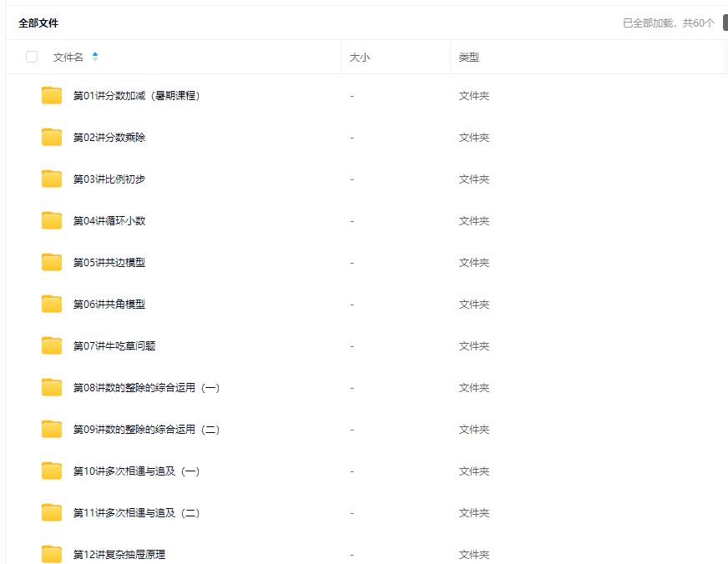Image resolution: width=728 pixels, height=564 pixels.
Task: Click the folder icon for 第02讲分数乘除
Action: (x=52, y=138)
